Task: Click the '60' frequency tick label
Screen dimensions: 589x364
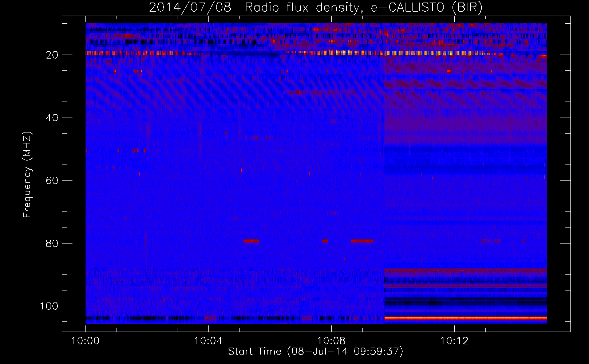Action: click(x=52, y=181)
